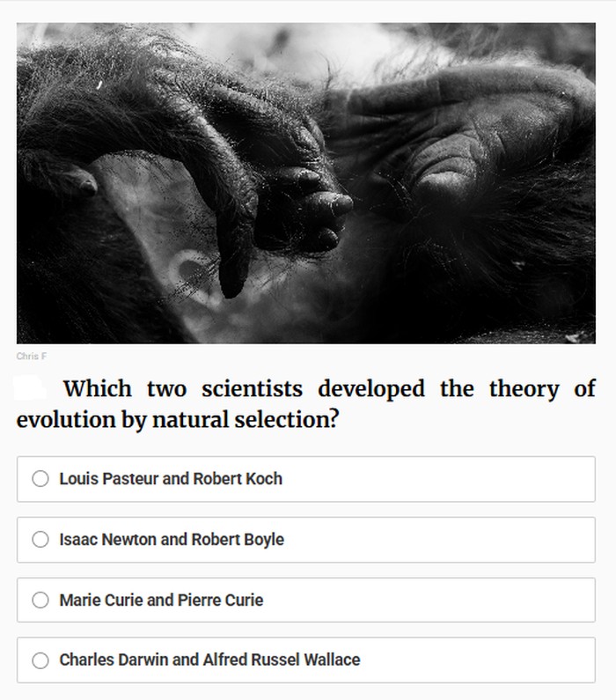616x700 pixels.
Task: Choose the Darwin and Wallace radio button
Action: 40,660
